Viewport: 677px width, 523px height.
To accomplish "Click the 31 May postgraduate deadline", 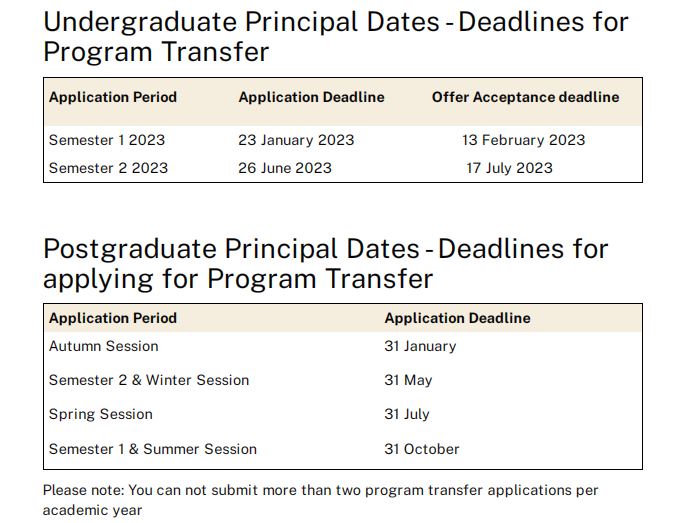I will tap(408, 380).
